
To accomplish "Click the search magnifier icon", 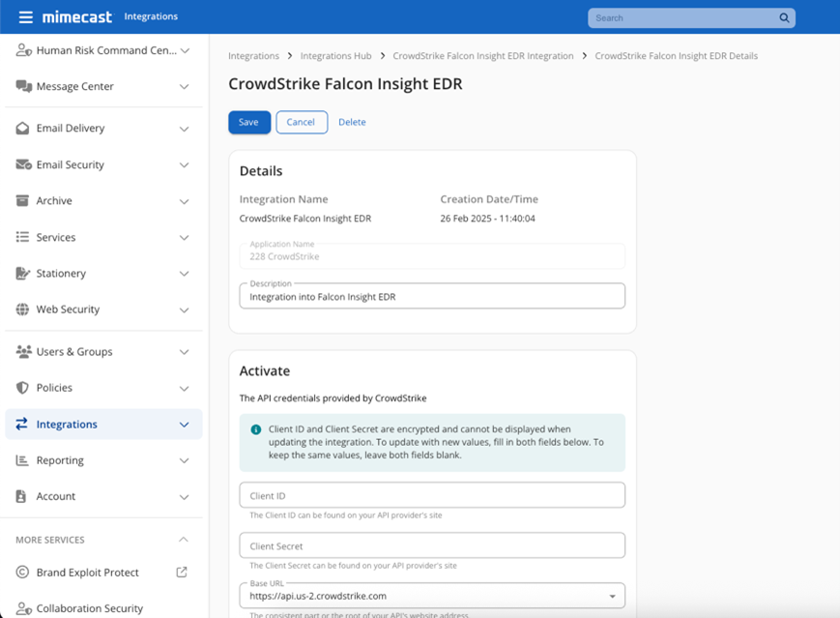I will [x=784, y=17].
